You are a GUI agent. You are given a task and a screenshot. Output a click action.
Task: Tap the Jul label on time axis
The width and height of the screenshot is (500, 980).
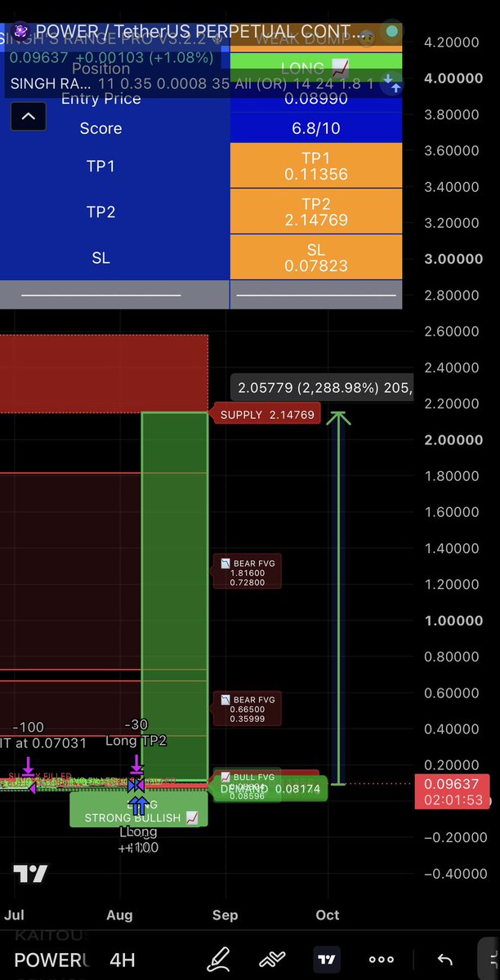point(15,915)
